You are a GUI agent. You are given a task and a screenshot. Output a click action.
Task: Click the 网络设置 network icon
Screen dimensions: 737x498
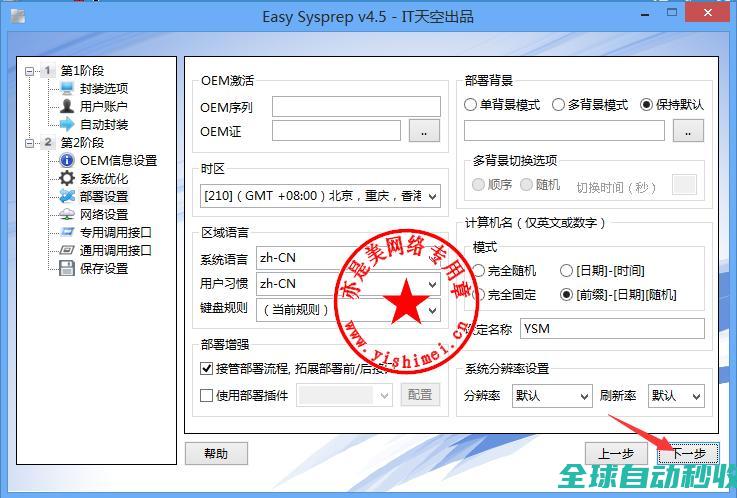pyautogui.click(x=67, y=215)
